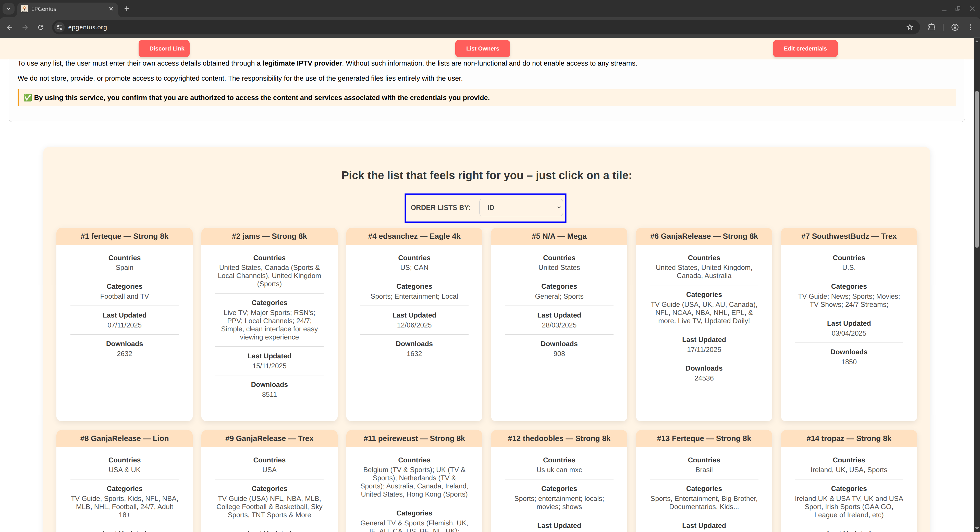The width and height of the screenshot is (980, 532).
Task: Open the List Owners button
Action: pyautogui.click(x=482, y=49)
